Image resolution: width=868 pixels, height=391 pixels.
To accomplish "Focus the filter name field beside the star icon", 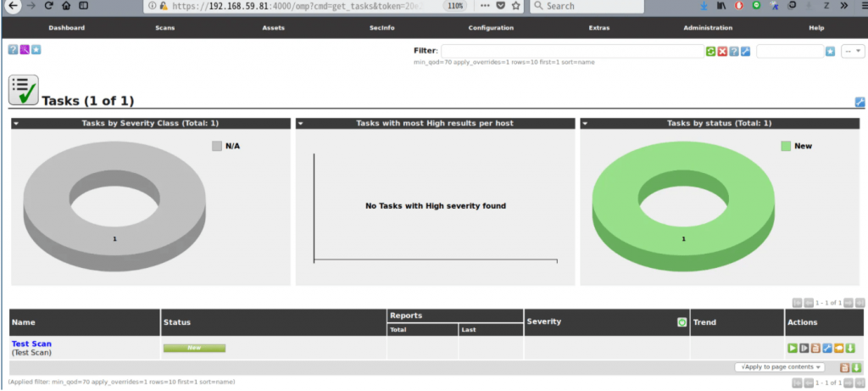I will (790, 51).
